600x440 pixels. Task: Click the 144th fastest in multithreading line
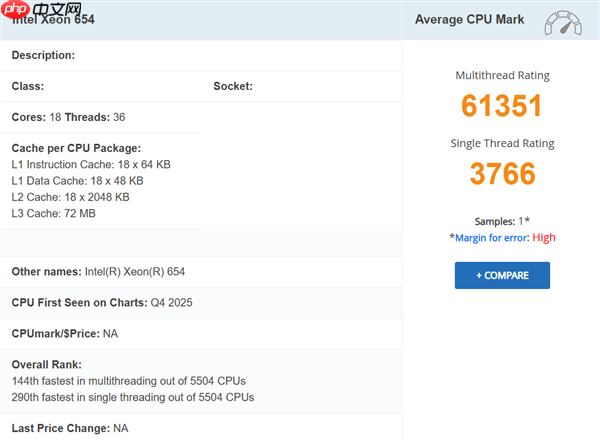[128, 381]
